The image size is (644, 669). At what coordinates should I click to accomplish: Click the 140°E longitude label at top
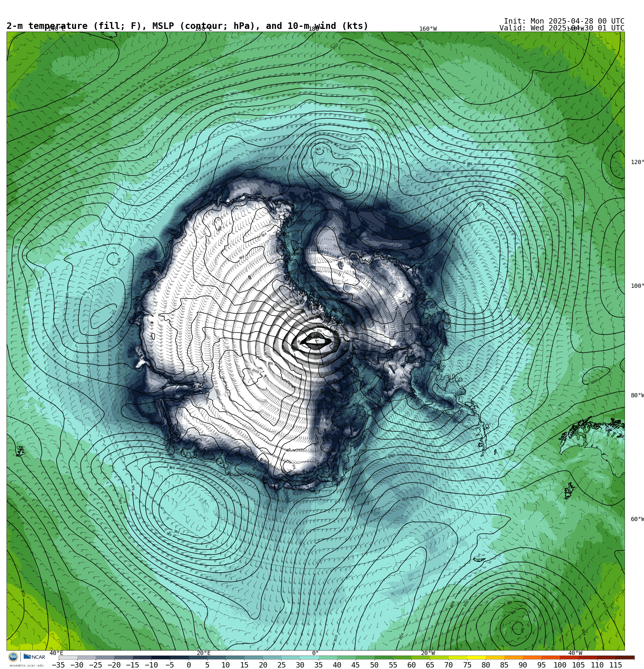[56, 29]
